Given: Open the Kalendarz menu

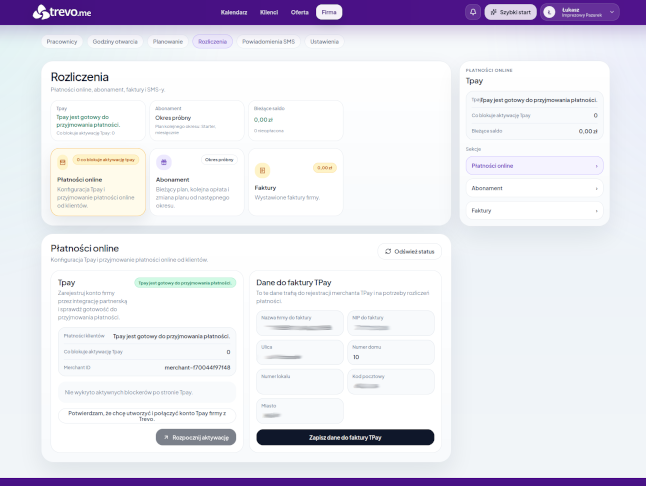Looking at the screenshot, I should [x=234, y=12].
